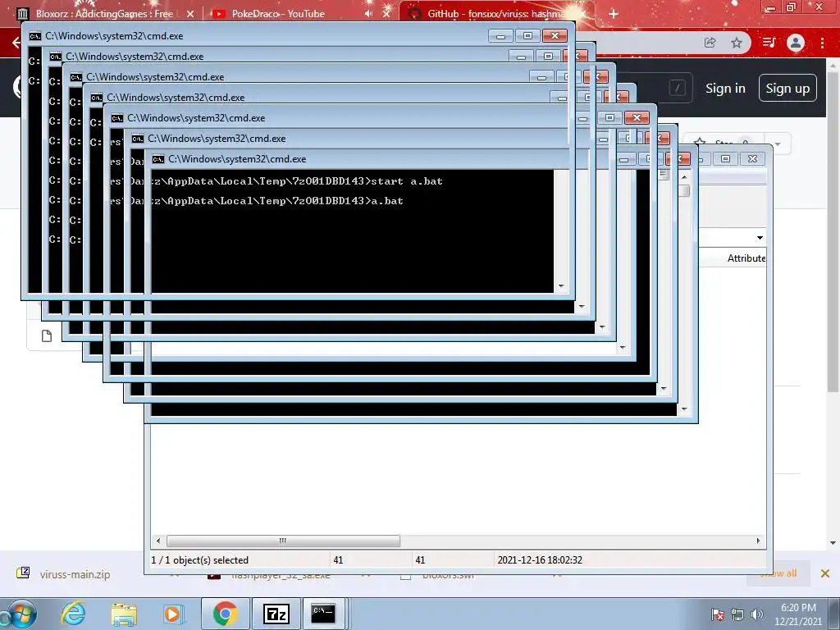
Task: Open the Windows Start menu
Action: click(x=21, y=614)
